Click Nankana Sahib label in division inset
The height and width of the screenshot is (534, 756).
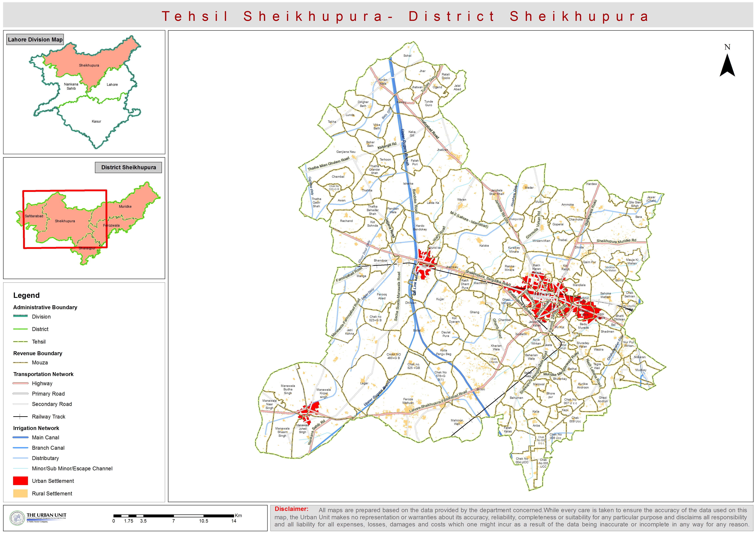coord(71,86)
